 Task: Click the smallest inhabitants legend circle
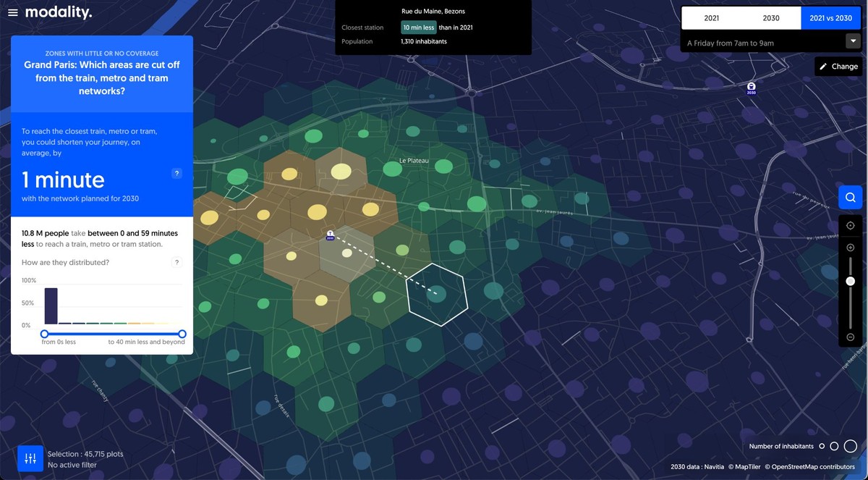pyautogui.click(x=822, y=447)
